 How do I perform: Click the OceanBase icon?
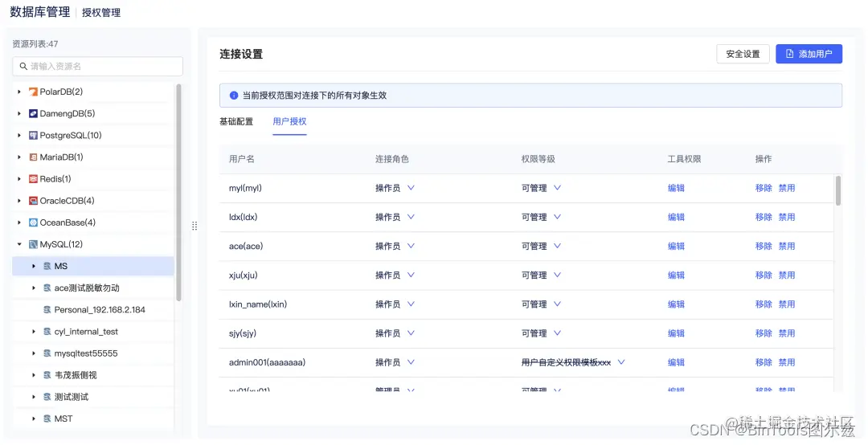[33, 222]
